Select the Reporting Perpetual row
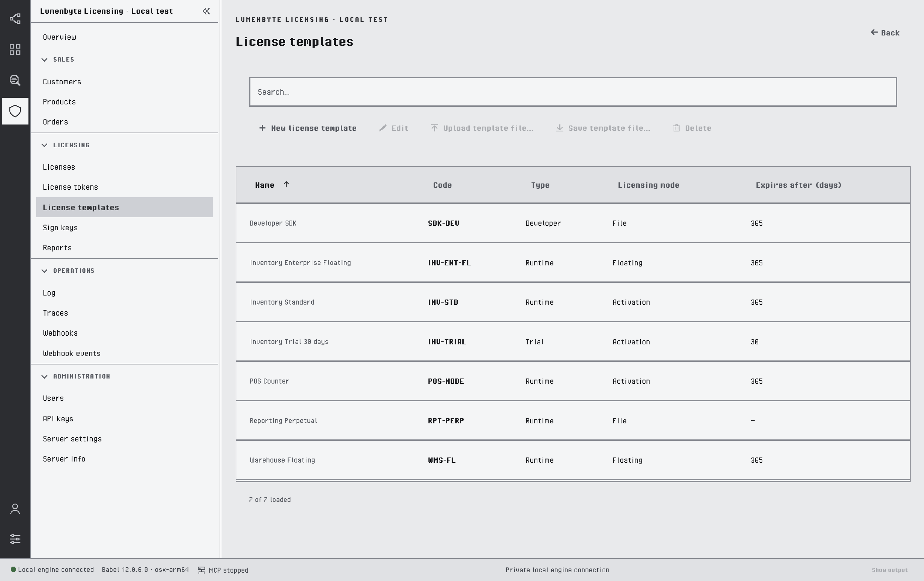 (x=573, y=421)
